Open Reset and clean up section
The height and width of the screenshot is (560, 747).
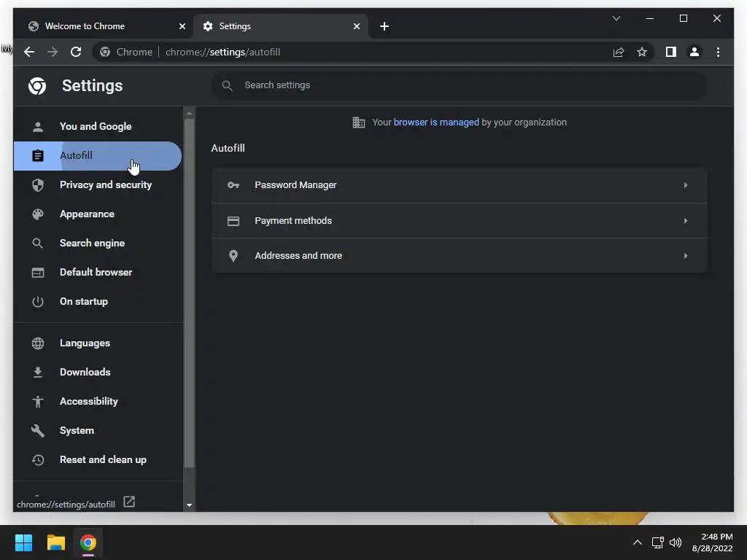coord(97,460)
